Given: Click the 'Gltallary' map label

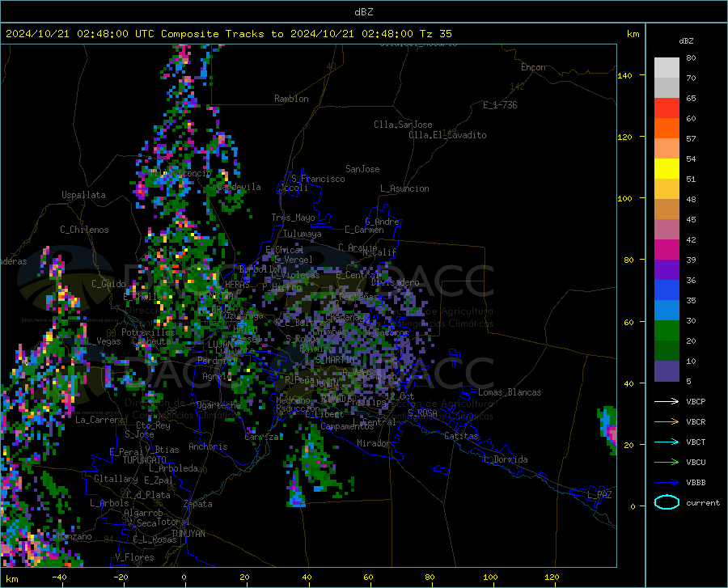Looking at the screenshot, I should pos(116,479).
